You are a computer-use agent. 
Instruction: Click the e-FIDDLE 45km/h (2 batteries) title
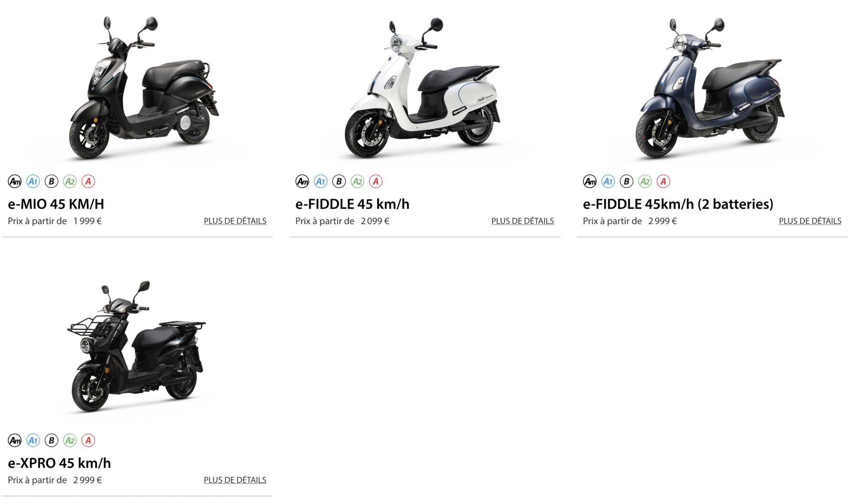(678, 204)
